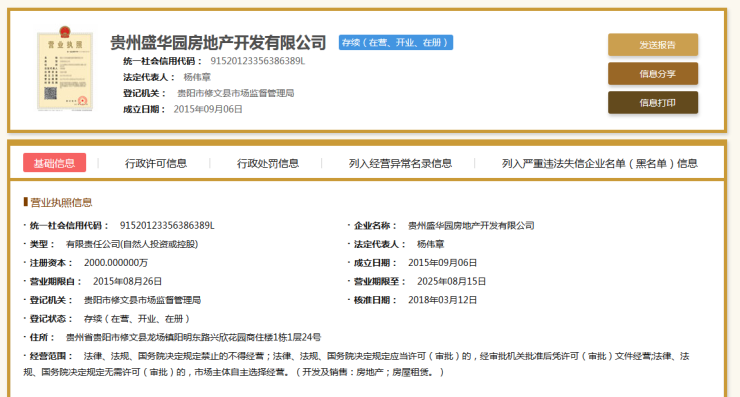Image resolution: width=740 pixels, height=397 pixels.
Task: Open the 列入经营异常名录信息 tab
Action: (x=400, y=163)
